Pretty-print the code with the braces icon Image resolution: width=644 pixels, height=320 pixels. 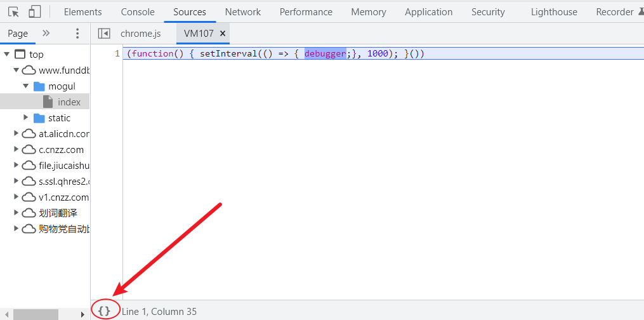(105, 311)
